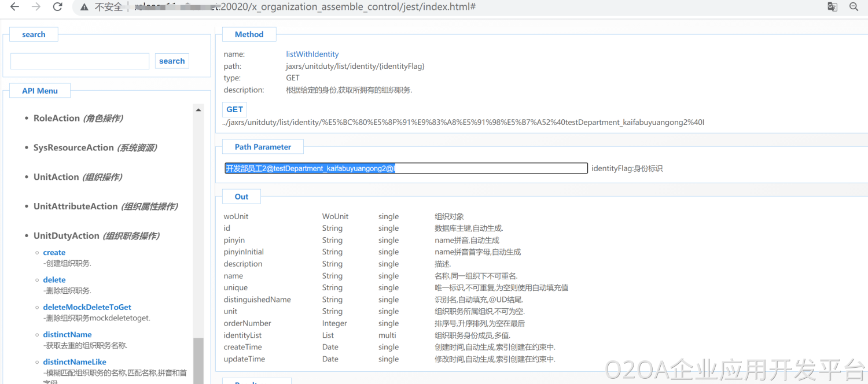Open the UnitAction menu group
868x384 pixels.
56,177
